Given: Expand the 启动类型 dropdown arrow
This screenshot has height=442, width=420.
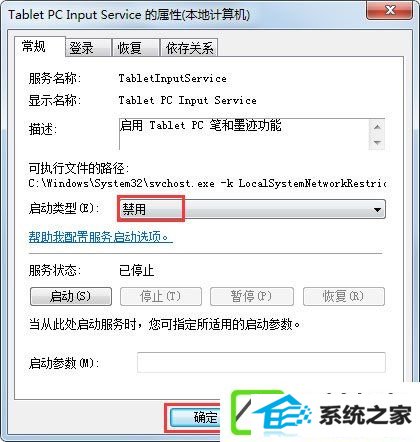Looking at the screenshot, I should [x=377, y=210].
